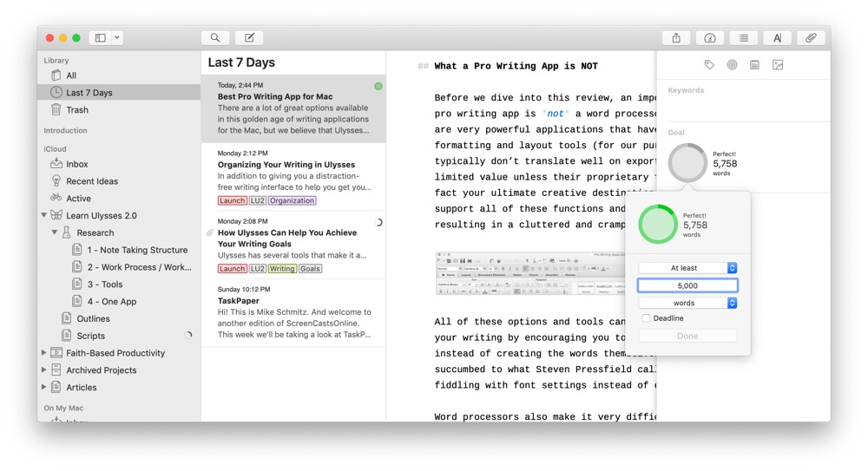Click the 5,000 goal input field
Viewport: 868px width, 471px height.
(x=687, y=285)
